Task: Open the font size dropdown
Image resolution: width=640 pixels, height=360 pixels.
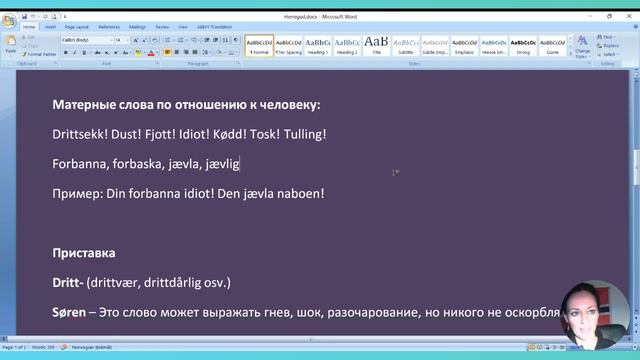Action: click(127, 40)
